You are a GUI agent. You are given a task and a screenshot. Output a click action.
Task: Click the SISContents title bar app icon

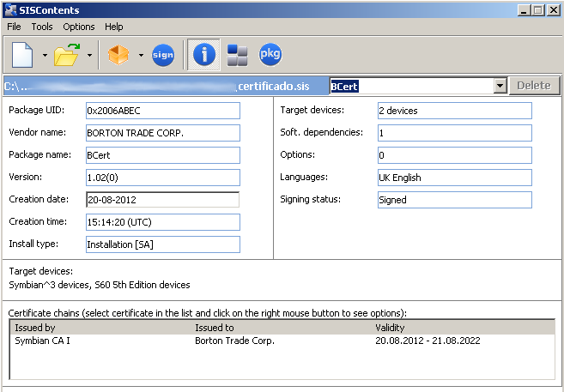[10, 10]
